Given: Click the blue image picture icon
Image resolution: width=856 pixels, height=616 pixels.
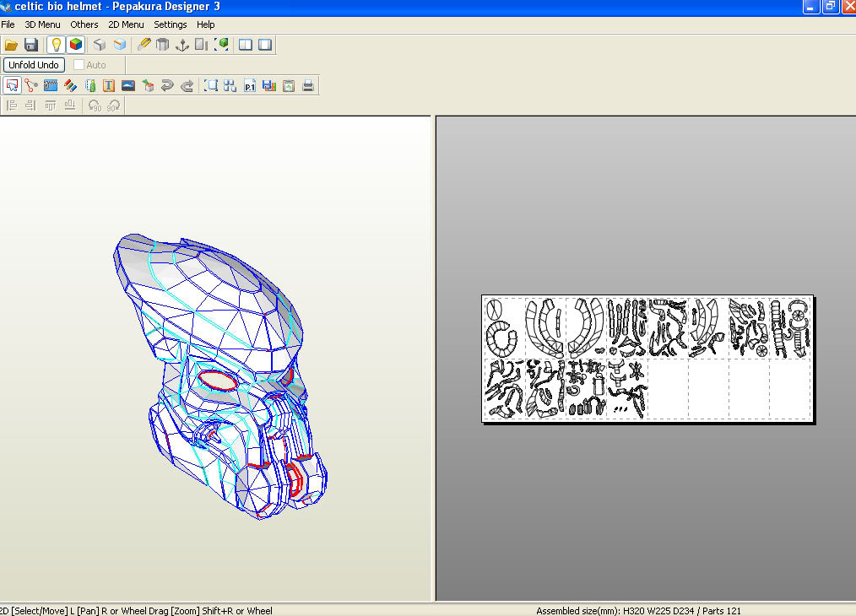Looking at the screenshot, I should coord(128,86).
